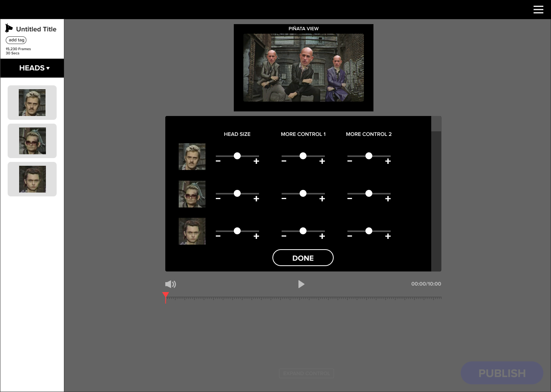The image size is (551, 392).
Task: Decrease head size for the dark-haired head
Action: point(218,236)
